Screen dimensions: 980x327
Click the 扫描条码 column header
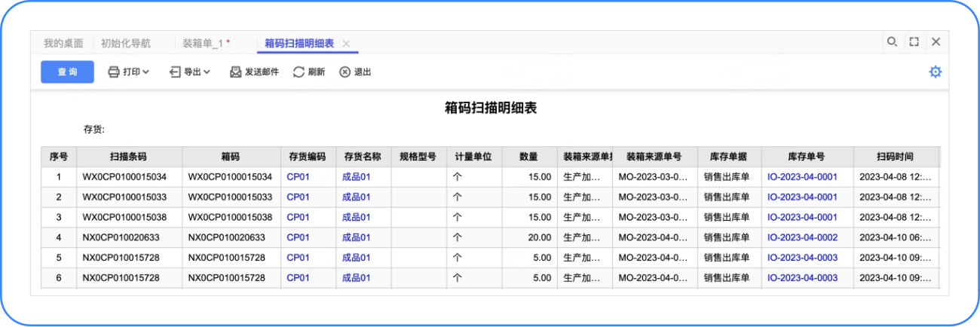[x=128, y=157]
